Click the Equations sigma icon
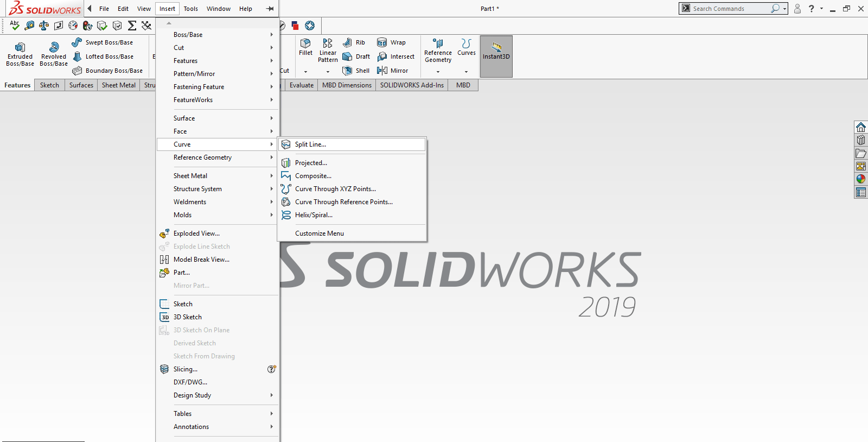The height and width of the screenshot is (442, 868). tap(132, 26)
